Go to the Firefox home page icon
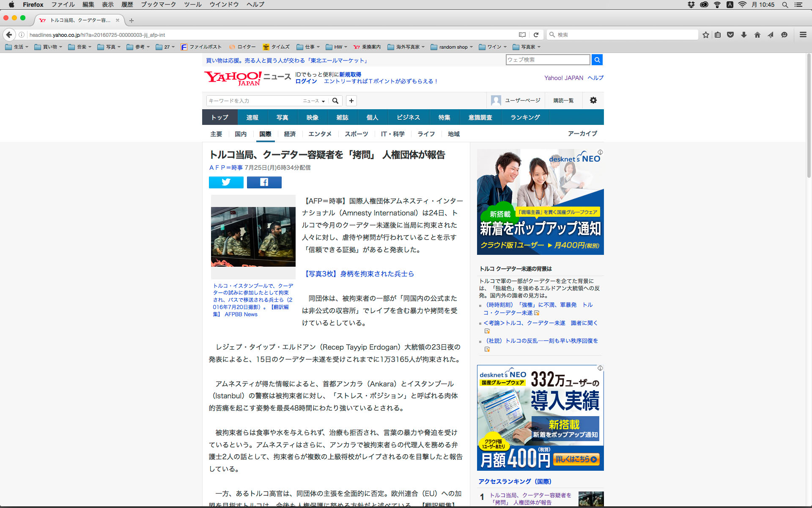 pos(757,35)
